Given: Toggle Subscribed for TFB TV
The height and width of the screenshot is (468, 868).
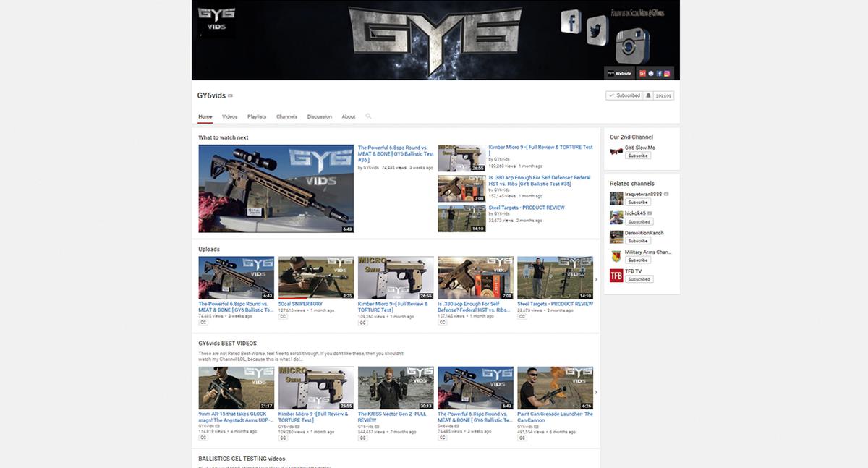Looking at the screenshot, I should 639,279.
